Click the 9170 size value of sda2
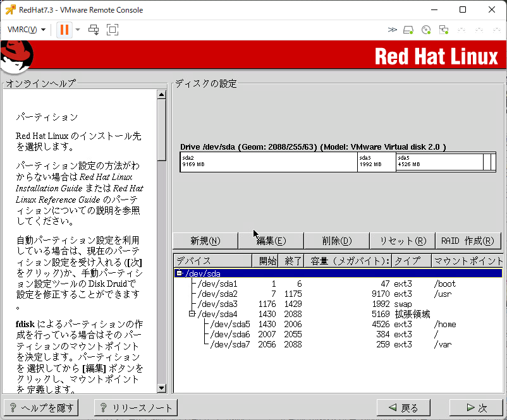The image size is (507, 420). tap(381, 294)
